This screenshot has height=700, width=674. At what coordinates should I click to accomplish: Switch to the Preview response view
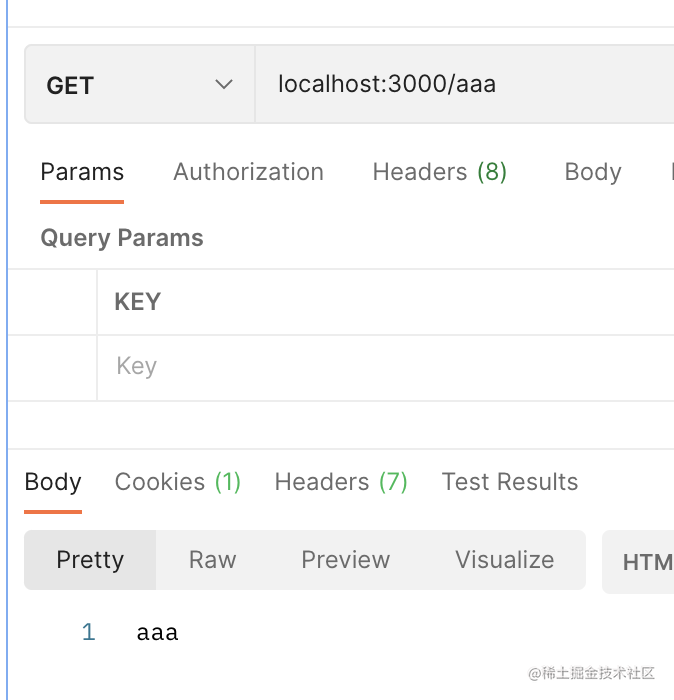[x=345, y=560]
